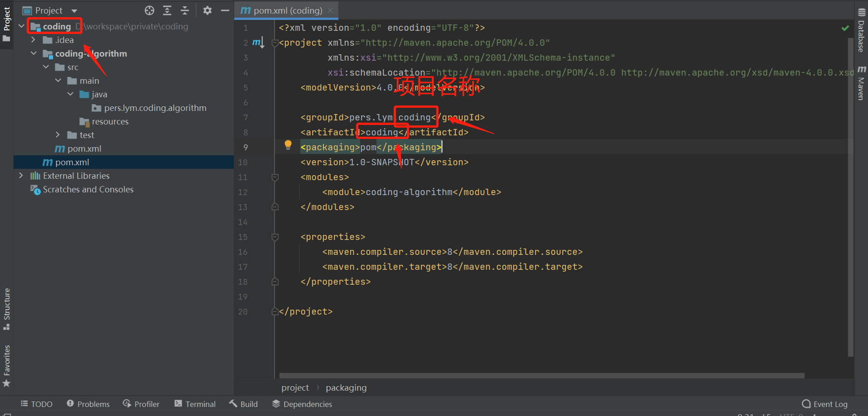Collapse the coding-algorithm module node
The image size is (868, 416).
point(34,53)
